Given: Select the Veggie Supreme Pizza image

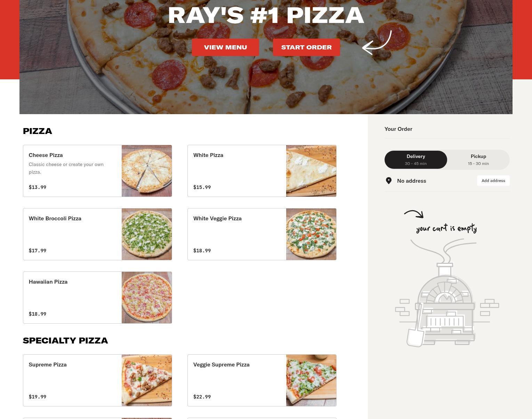Looking at the screenshot, I should click(x=311, y=380).
